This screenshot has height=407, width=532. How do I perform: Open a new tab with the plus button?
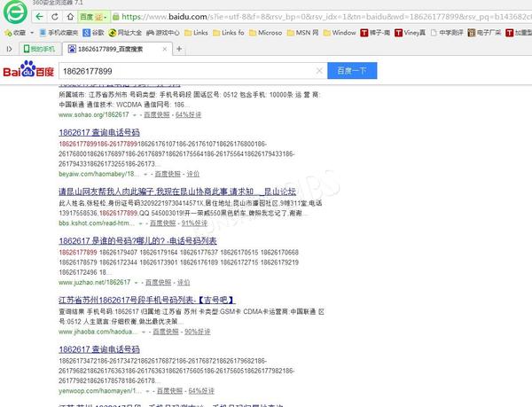[179, 49]
